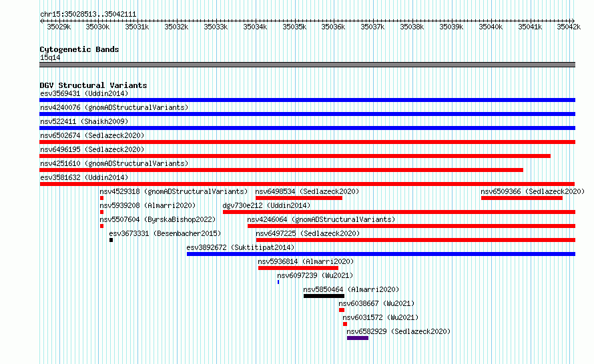Click the red bar under esv3581632
The image size is (594, 364).
pos(307,184)
